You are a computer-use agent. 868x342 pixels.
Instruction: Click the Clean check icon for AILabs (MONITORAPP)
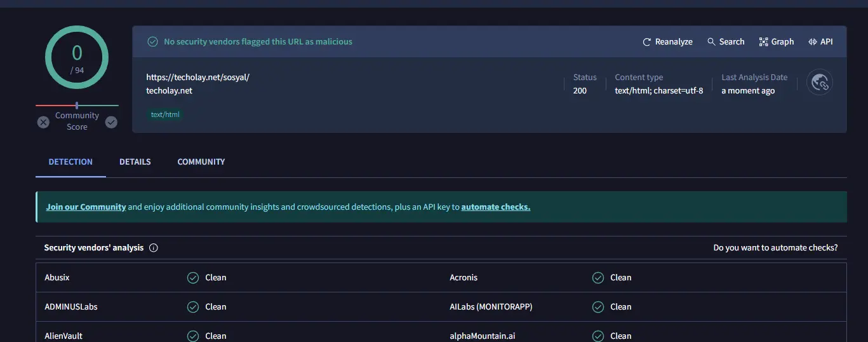[x=598, y=307]
